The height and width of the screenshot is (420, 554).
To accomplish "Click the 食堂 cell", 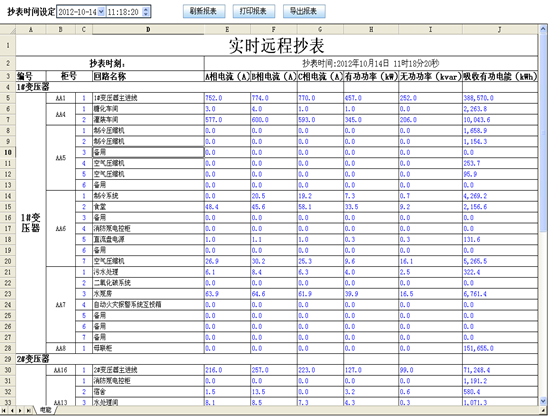I will click(x=148, y=207).
